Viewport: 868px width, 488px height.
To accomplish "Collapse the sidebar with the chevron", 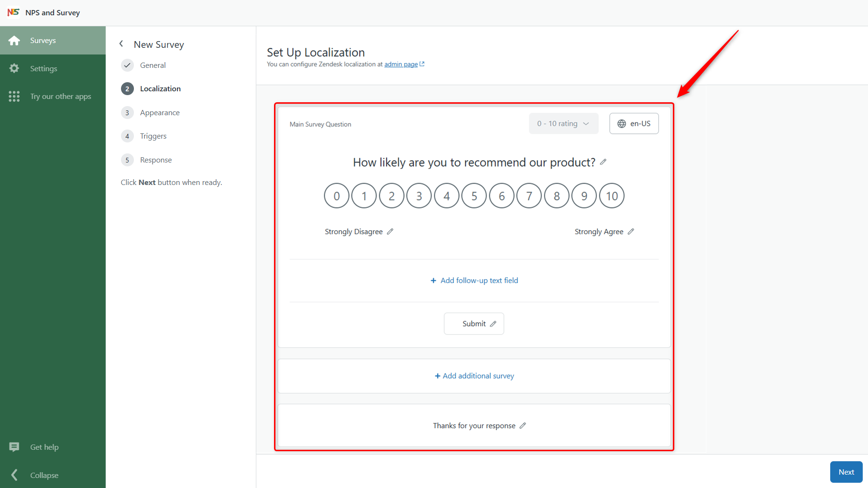I will click(x=14, y=475).
